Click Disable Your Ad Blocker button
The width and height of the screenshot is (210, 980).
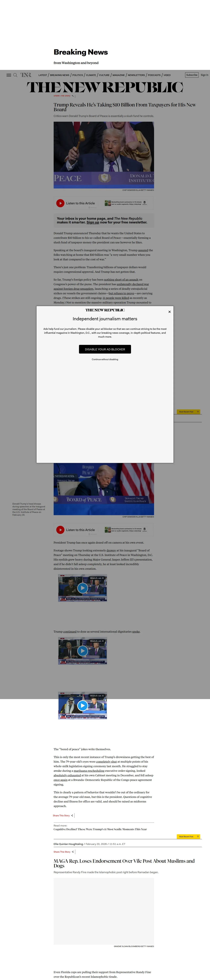(x=105, y=349)
